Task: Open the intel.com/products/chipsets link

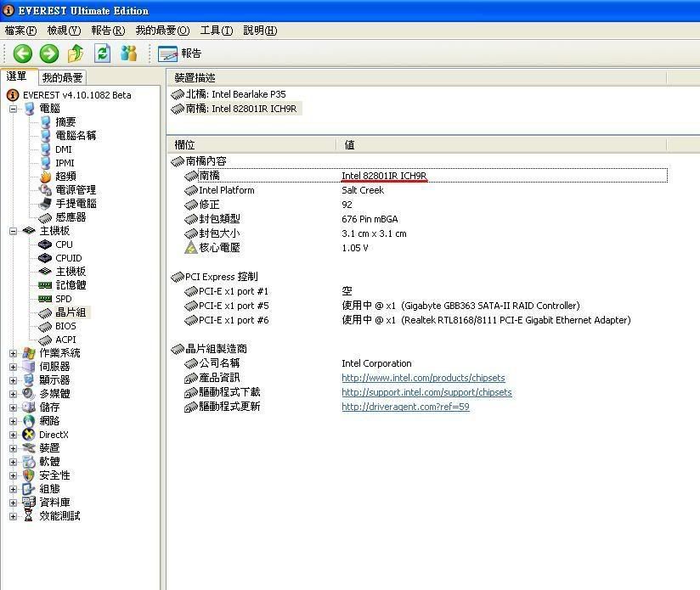Action: coord(423,378)
